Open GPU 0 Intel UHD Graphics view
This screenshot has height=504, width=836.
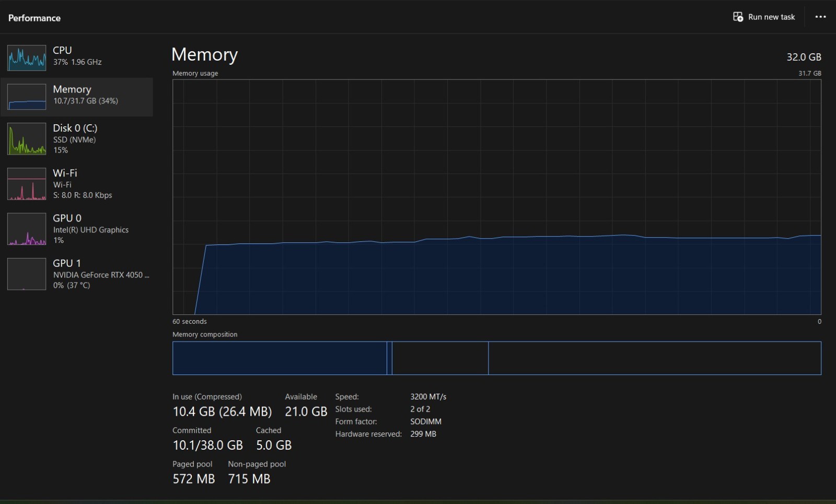(x=77, y=229)
